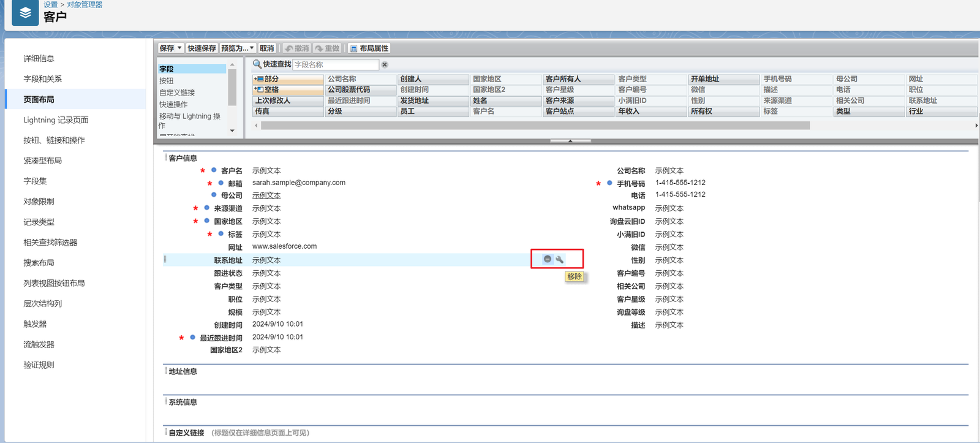Select the 部分 section palette element
Screen dimensions: 980x443
click(x=288, y=79)
